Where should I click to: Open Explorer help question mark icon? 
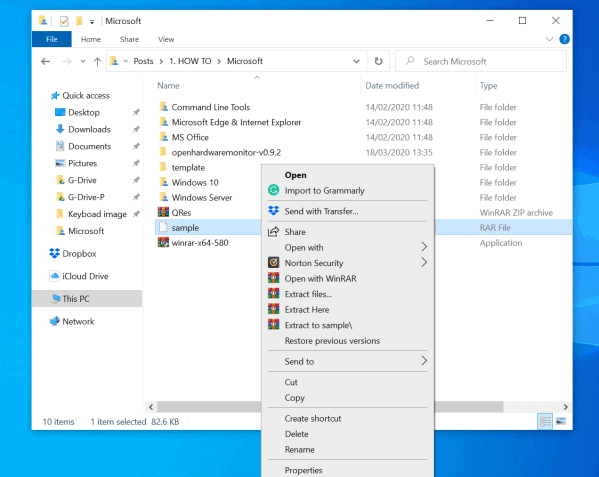564,39
